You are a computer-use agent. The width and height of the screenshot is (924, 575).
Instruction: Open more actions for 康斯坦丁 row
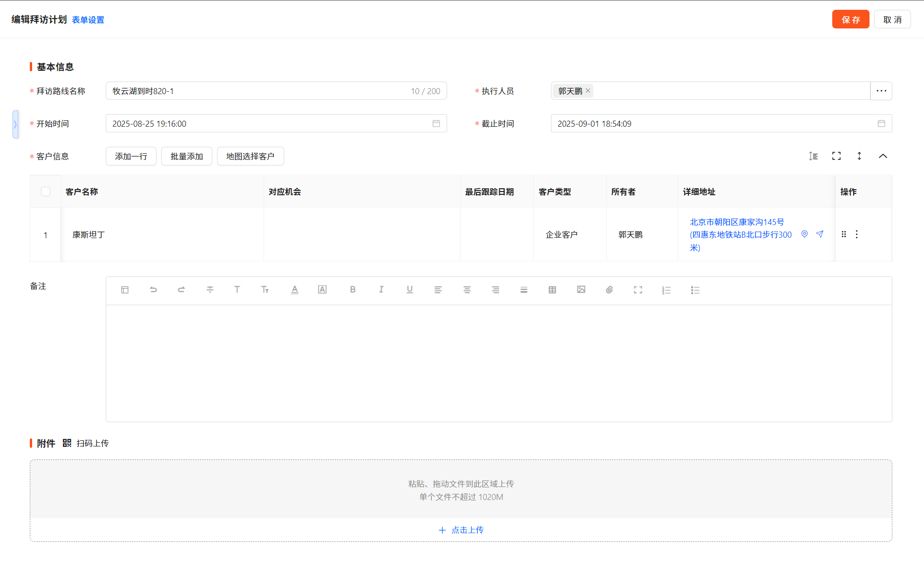[x=856, y=234]
